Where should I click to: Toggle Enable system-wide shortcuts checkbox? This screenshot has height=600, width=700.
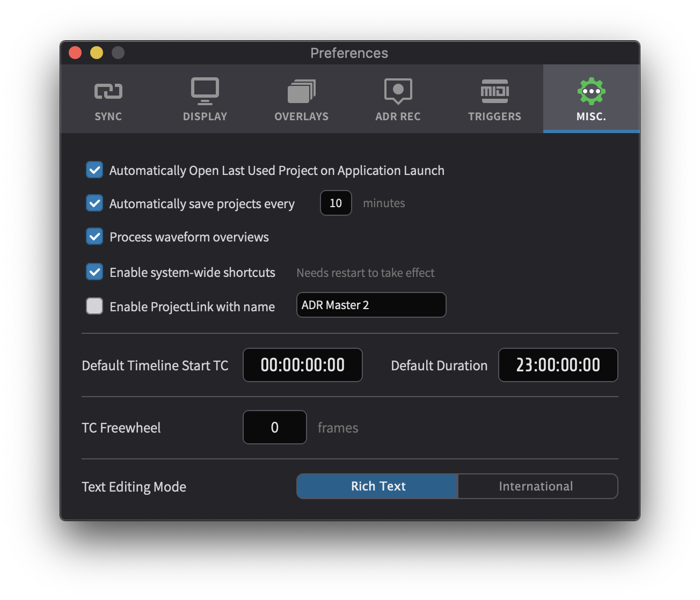(94, 272)
